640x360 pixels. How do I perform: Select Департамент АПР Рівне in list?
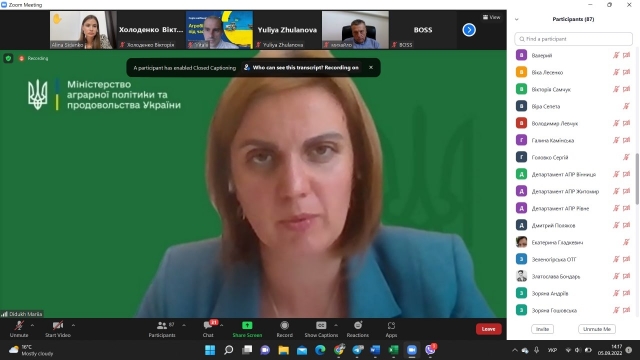(x=573, y=208)
